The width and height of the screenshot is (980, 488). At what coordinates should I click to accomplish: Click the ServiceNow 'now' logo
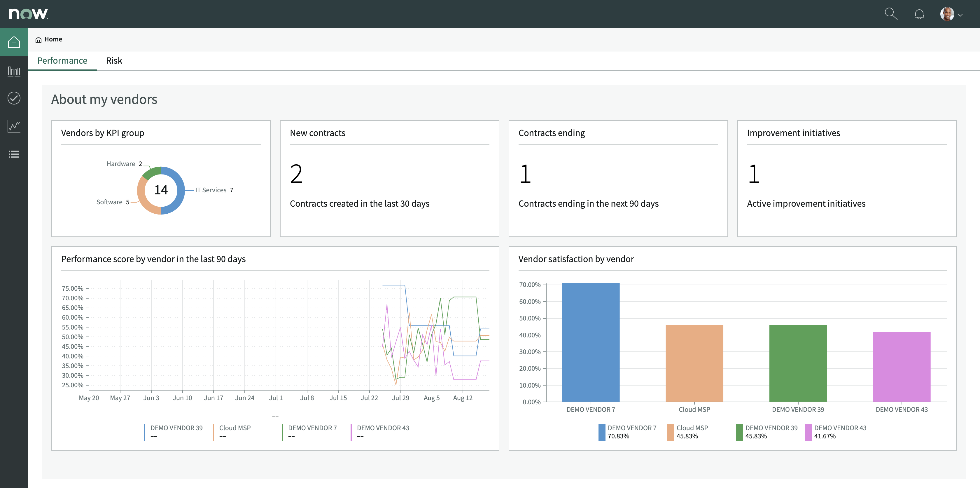click(29, 14)
